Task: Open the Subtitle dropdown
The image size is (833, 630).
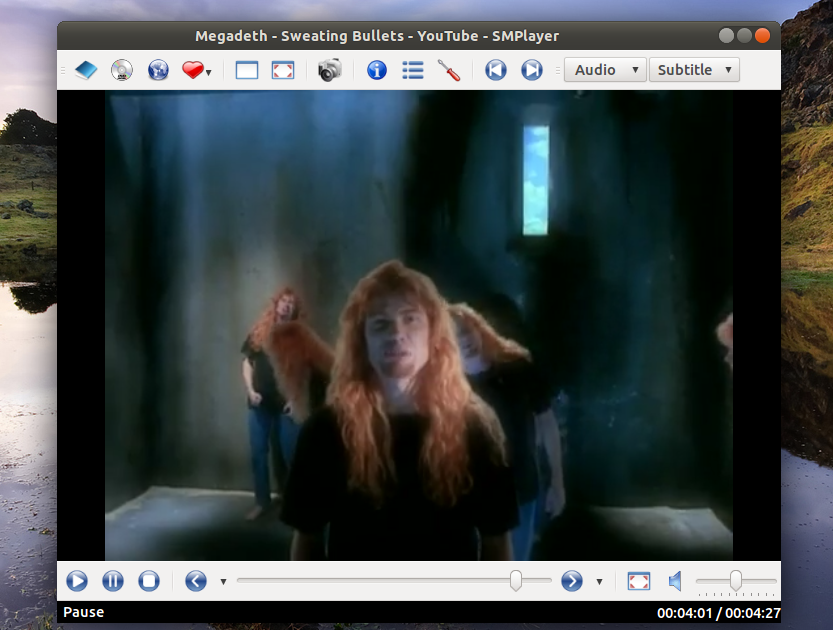Action: [x=694, y=70]
